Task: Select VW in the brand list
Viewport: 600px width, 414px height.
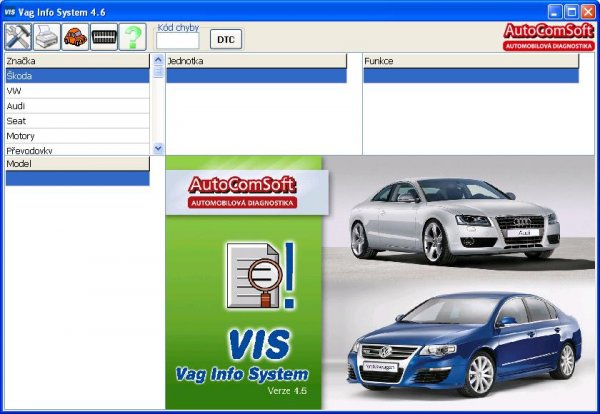Action: pyautogui.click(x=76, y=90)
